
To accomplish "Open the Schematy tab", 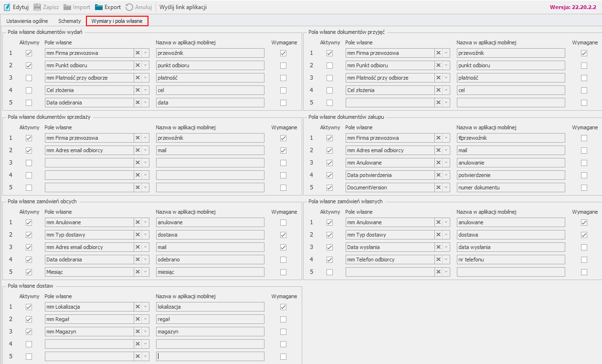I will [70, 21].
